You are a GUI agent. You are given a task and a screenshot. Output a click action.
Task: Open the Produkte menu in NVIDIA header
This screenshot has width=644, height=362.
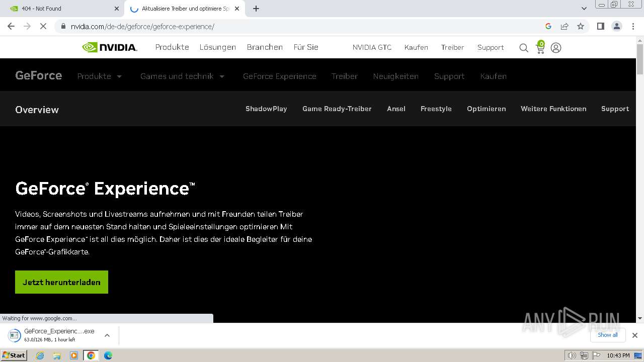[x=172, y=47]
